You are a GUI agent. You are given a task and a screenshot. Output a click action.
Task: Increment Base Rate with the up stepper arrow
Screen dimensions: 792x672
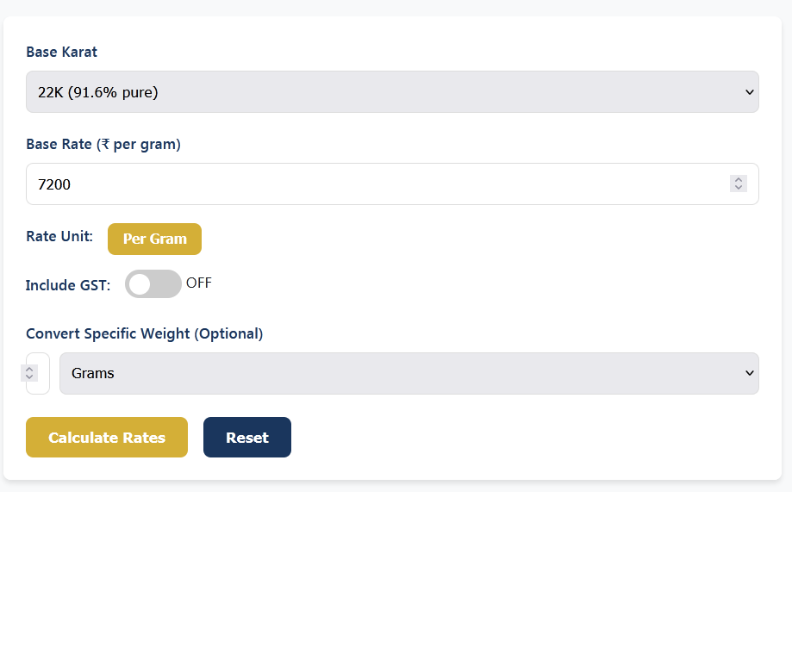coord(738,179)
